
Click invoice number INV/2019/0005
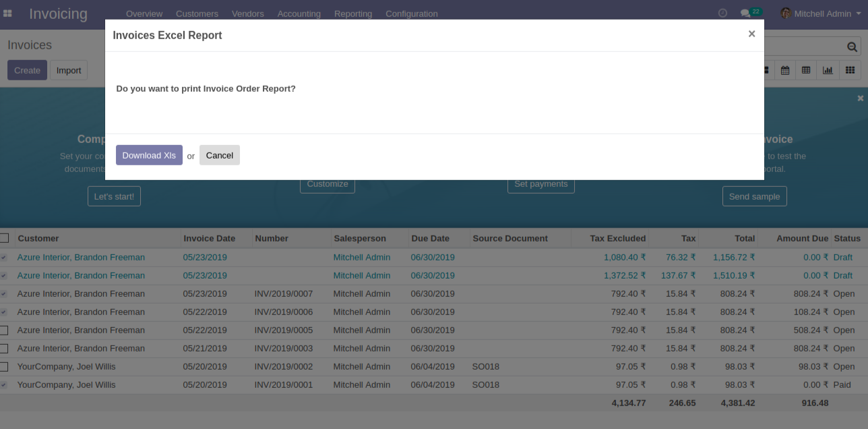click(284, 331)
